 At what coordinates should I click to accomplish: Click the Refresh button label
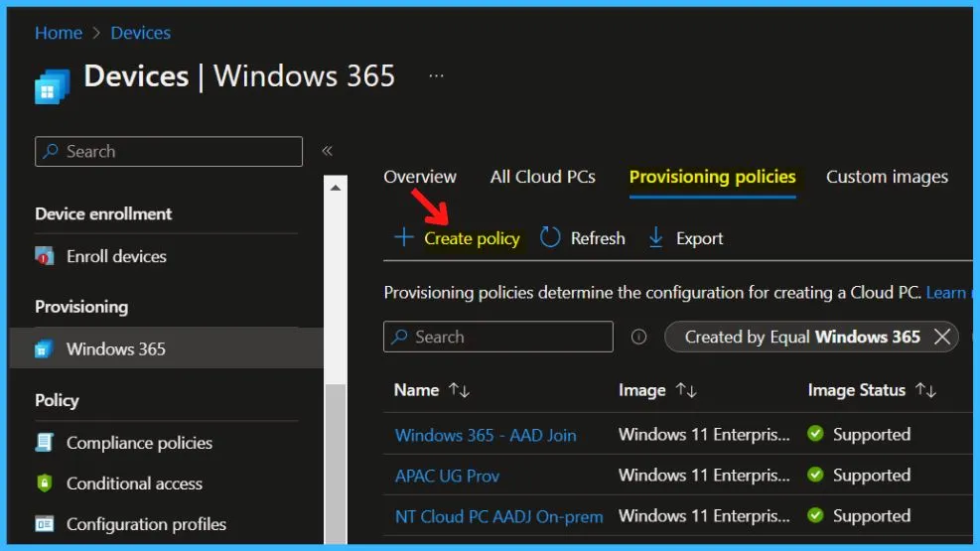[598, 238]
